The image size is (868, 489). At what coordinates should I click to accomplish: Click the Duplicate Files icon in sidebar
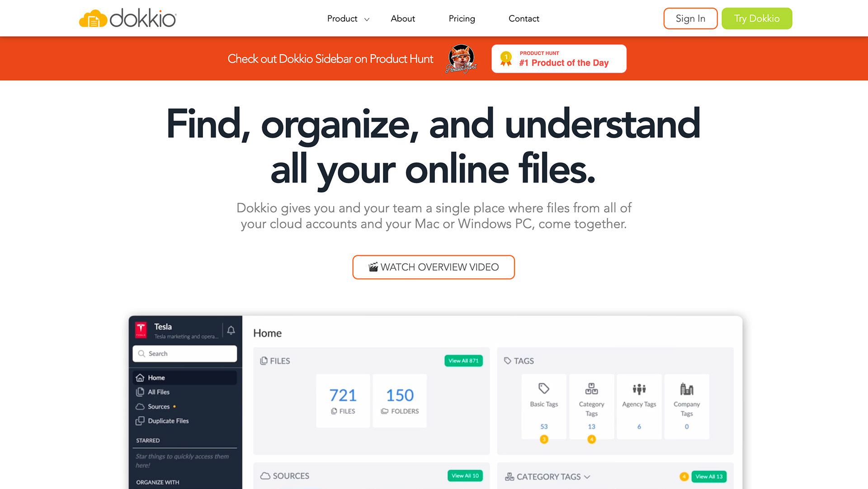pos(140,421)
